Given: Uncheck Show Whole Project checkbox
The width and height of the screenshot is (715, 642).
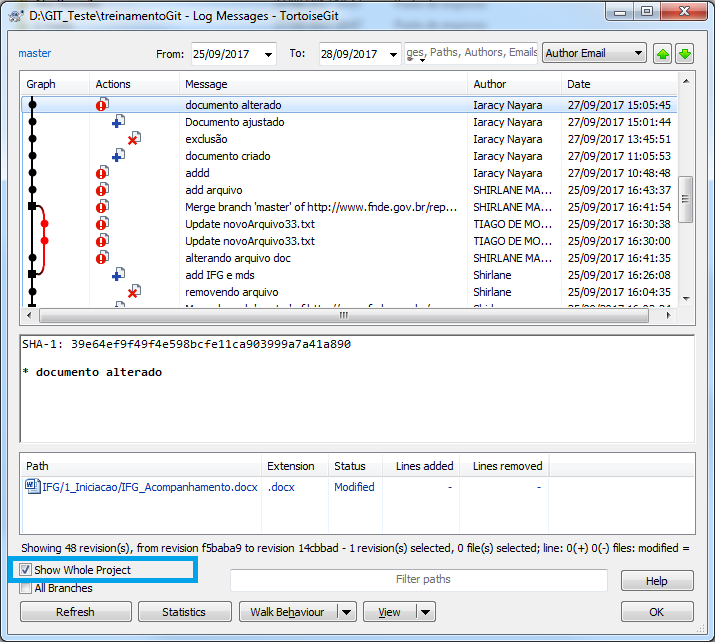Looking at the screenshot, I should click(26, 570).
